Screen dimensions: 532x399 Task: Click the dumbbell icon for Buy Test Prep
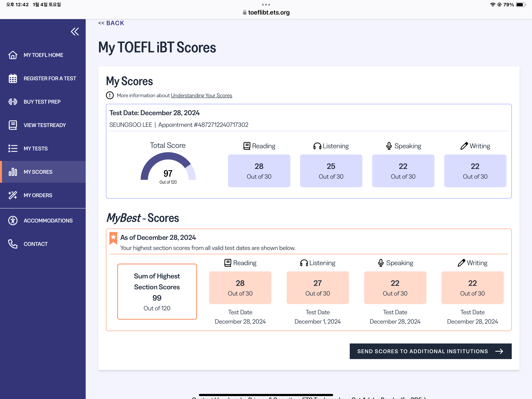pyautogui.click(x=13, y=102)
